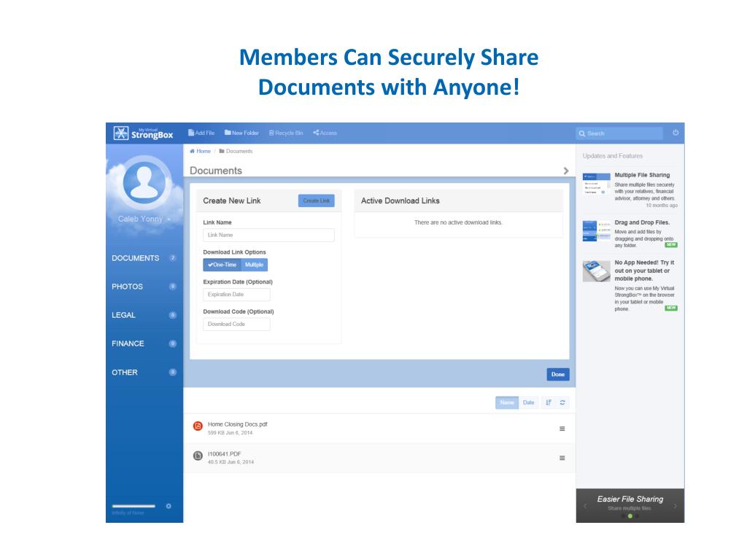Open Caleb Yonny account dropdown

(x=144, y=219)
